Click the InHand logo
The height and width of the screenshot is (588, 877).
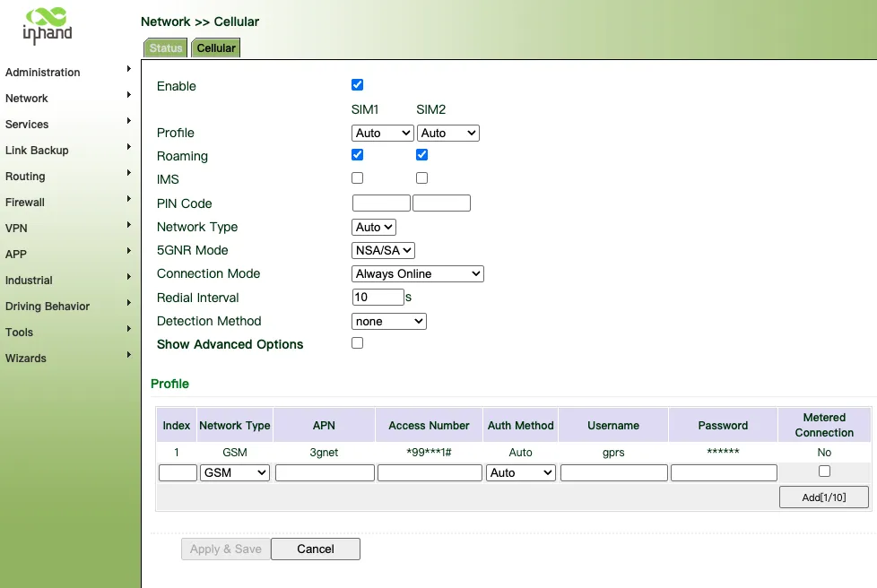(47, 26)
